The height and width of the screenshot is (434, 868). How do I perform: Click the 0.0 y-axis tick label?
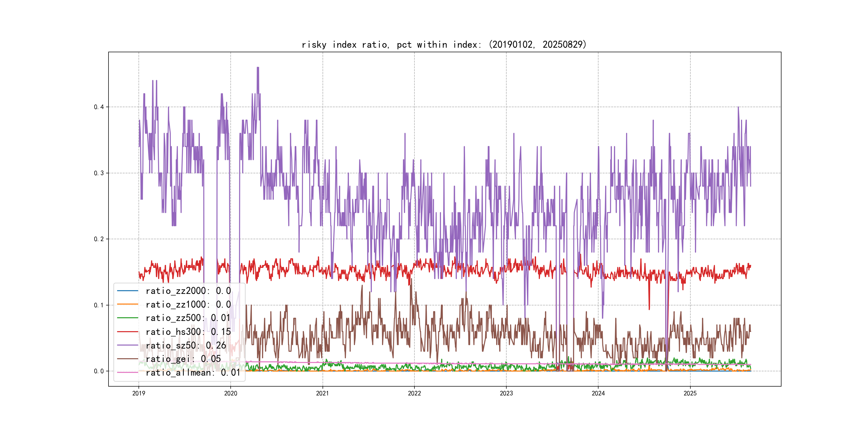(x=99, y=371)
